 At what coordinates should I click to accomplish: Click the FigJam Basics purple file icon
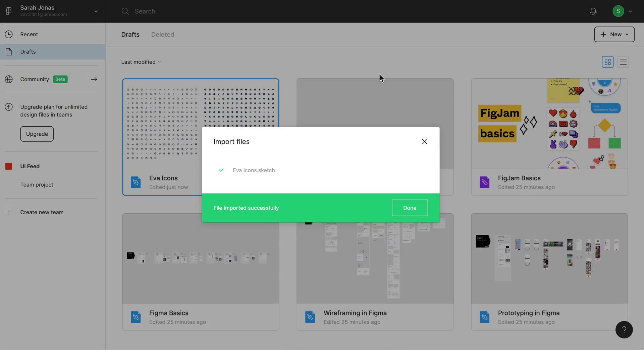click(484, 182)
